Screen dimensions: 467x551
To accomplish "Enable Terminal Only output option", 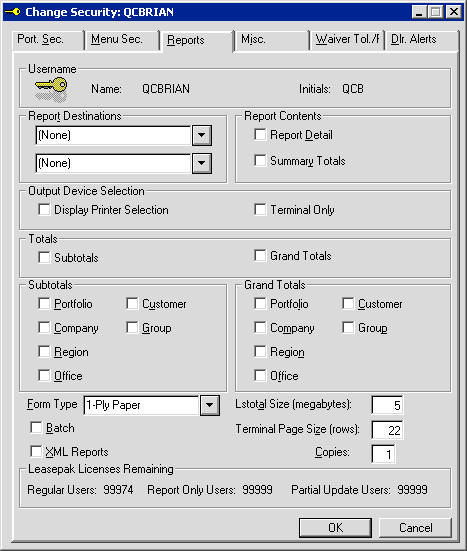I will pyautogui.click(x=260, y=209).
